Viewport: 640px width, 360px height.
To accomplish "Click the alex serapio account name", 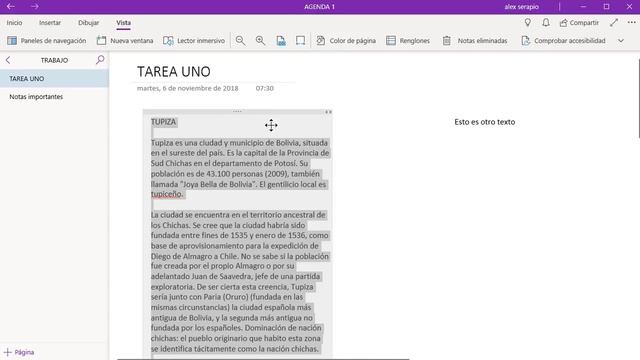I will pos(521,7).
